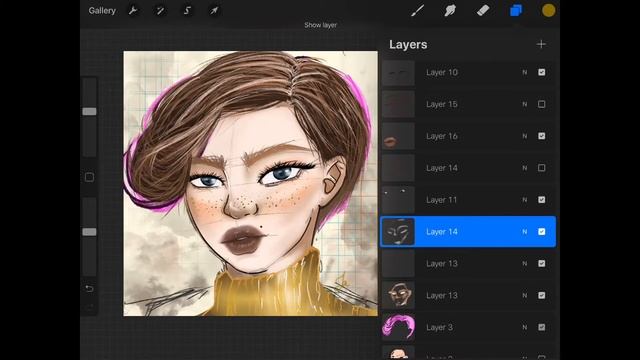Open blend mode N for empty-thumbnail Layer 13
Screen dimensions: 640x360
[x=524, y=263]
